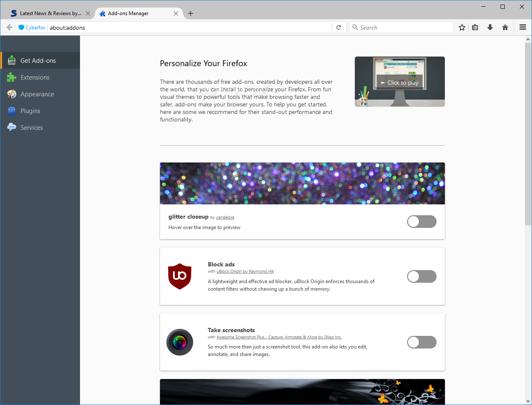Click the 'Block ads' title text
Screen dimensions: 532x405
(221, 264)
